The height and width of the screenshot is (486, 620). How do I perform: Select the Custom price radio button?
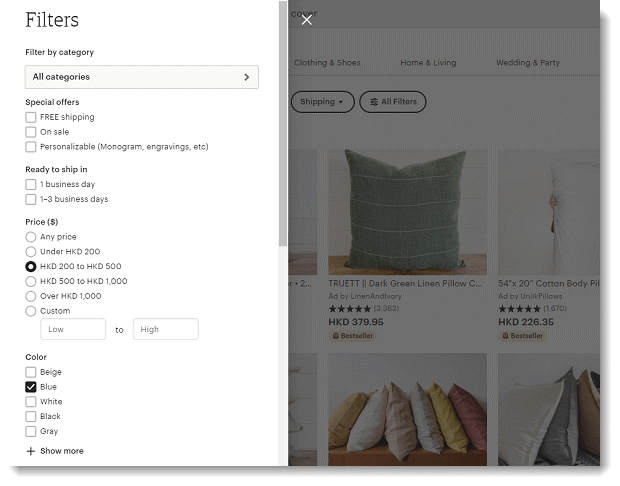pos(31,311)
